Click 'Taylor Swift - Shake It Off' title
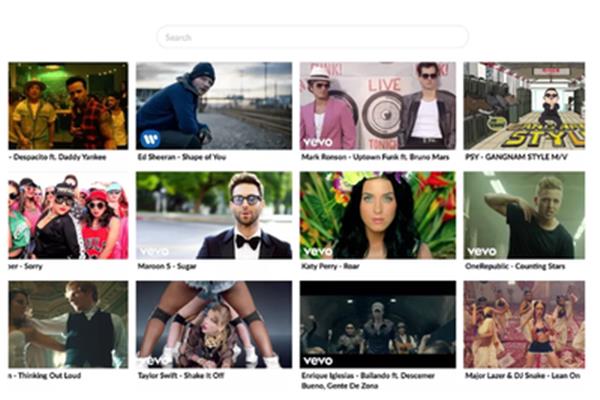The width and height of the screenshot is (600, 400). tap(181, 376)
